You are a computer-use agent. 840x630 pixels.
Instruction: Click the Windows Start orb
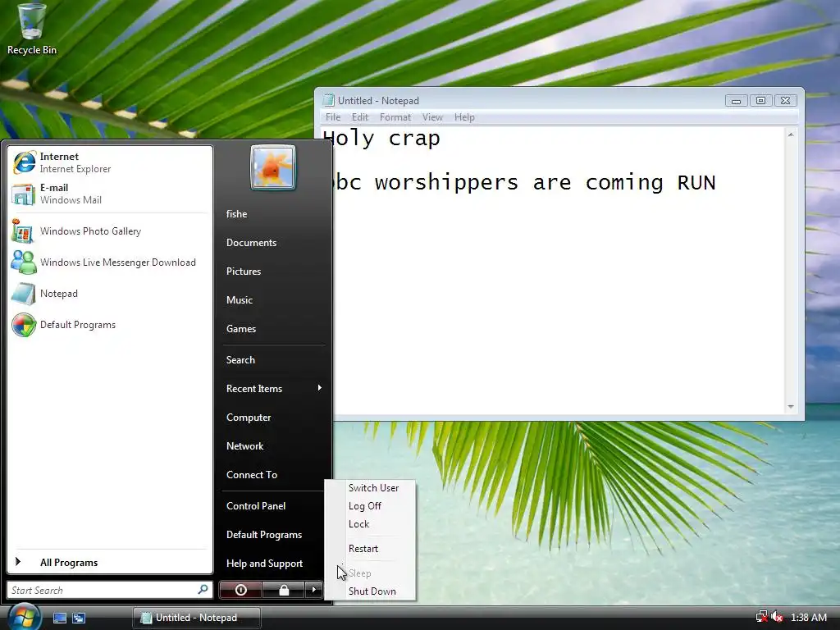pyautogui.click(x=24, y=617)
